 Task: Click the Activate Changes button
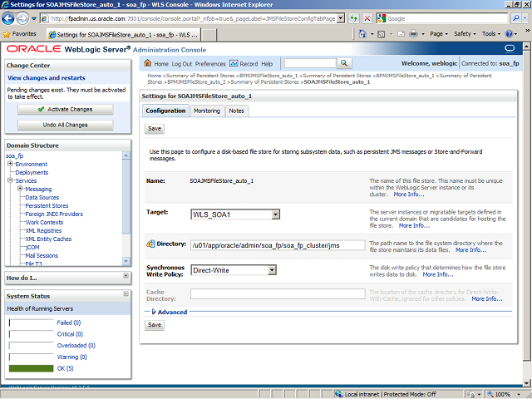[x=65, y=109]
